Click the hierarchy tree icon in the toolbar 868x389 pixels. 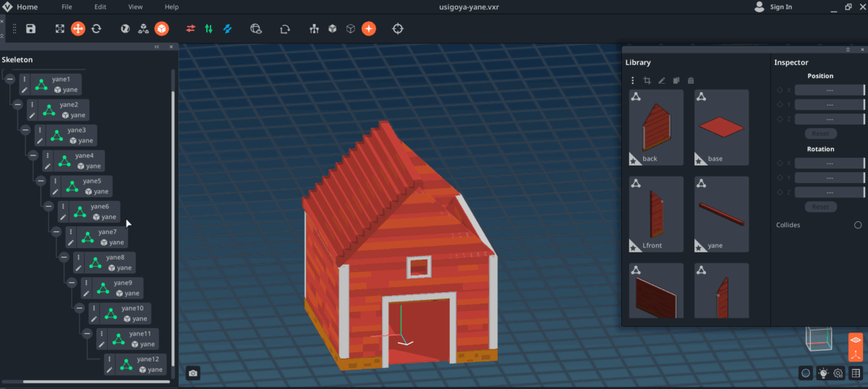coord(314,29)
